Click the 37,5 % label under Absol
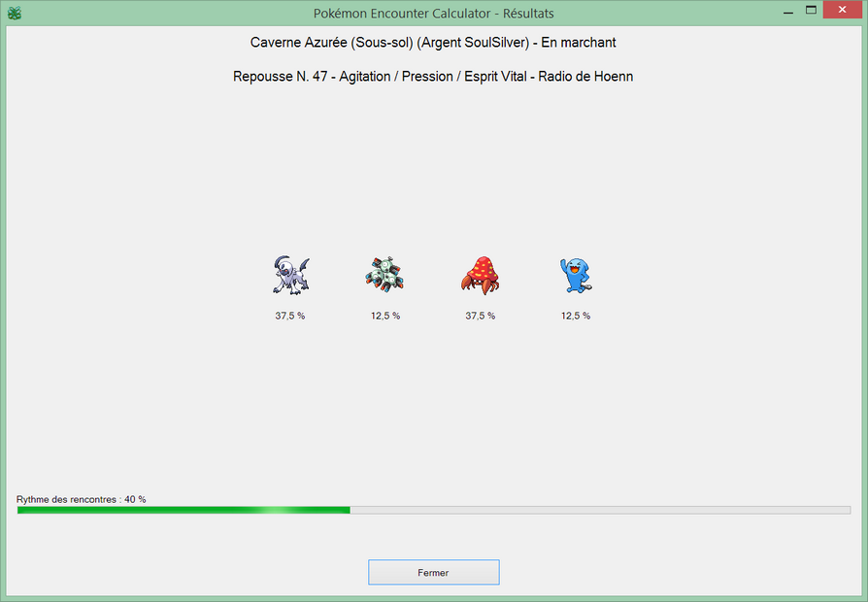 [290, 316]
